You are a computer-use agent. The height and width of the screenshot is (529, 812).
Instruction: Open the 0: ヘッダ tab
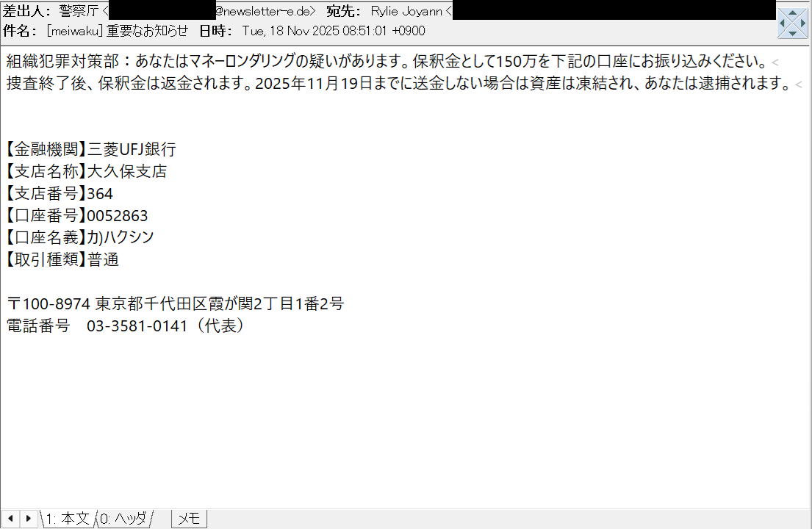point(123,518)
